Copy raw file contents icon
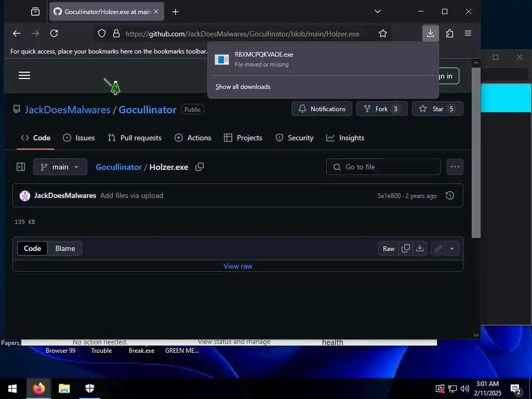Screen dimensions: 532x399 (405, 249)
